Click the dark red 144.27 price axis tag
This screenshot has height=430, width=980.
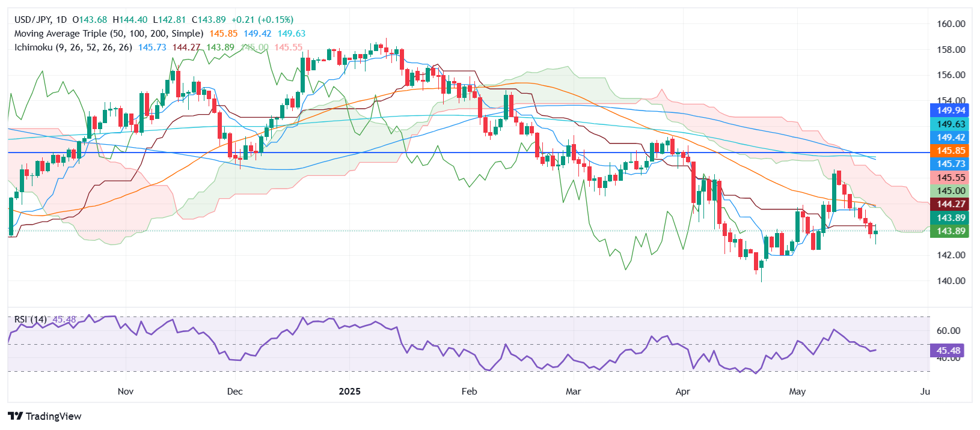pos(950,204)
